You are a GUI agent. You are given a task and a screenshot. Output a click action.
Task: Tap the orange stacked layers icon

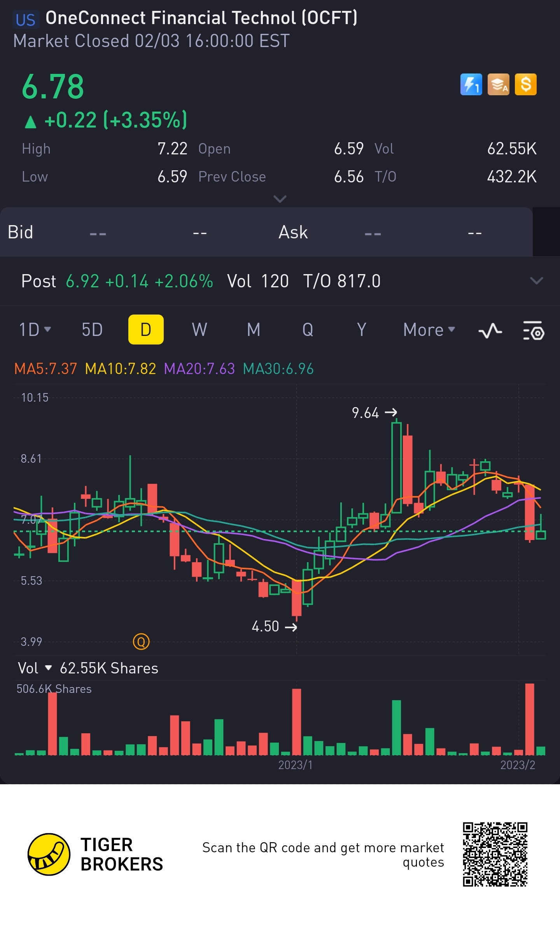498,84
